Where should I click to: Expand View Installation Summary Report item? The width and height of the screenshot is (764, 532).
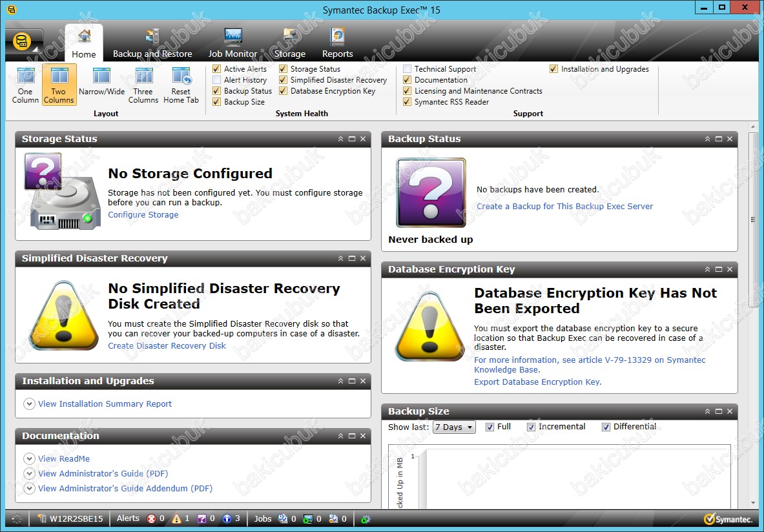[x=29, y=404]
